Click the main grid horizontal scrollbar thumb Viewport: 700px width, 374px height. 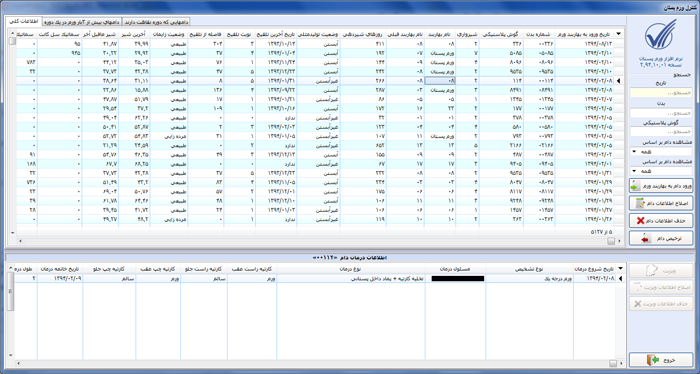(611, 241)
